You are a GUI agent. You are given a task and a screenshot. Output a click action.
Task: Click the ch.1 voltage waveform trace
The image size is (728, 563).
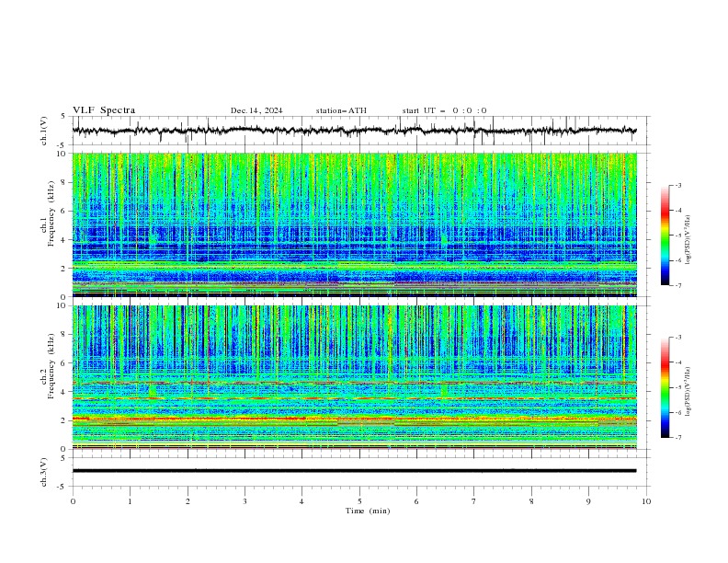point(354,131)
